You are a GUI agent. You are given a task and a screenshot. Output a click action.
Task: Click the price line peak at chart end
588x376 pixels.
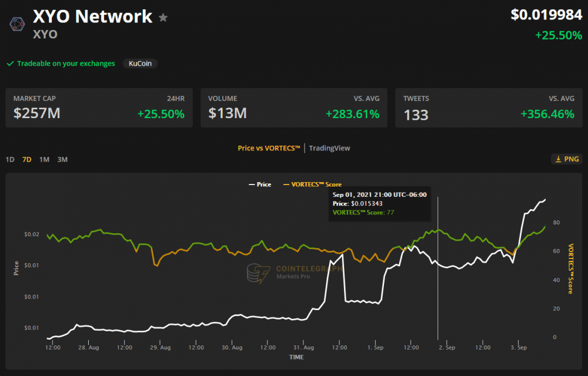tap(544, 200)
